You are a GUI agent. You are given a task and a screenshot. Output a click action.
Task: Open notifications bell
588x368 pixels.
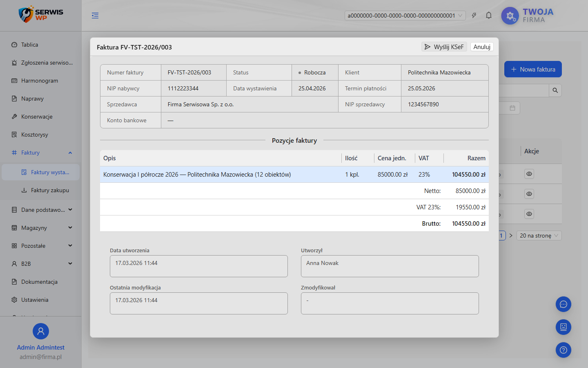point(489,16)
